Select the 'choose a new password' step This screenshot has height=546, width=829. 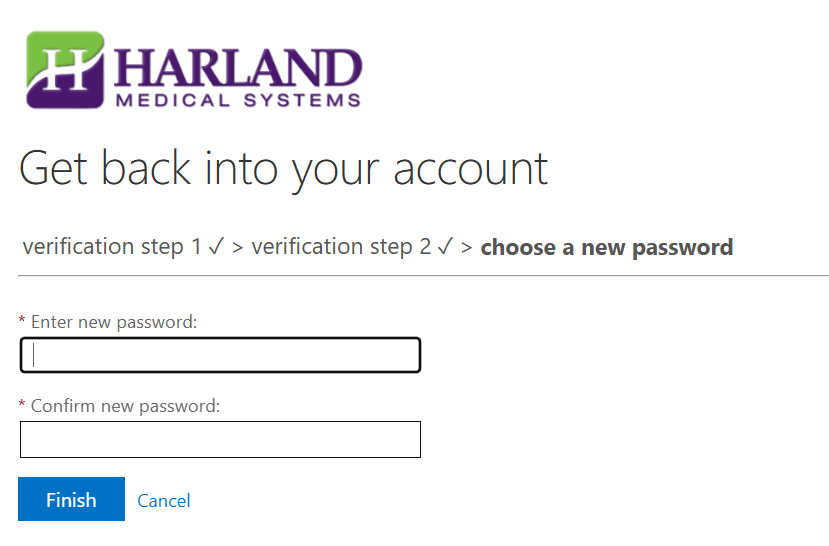[607, 247]
